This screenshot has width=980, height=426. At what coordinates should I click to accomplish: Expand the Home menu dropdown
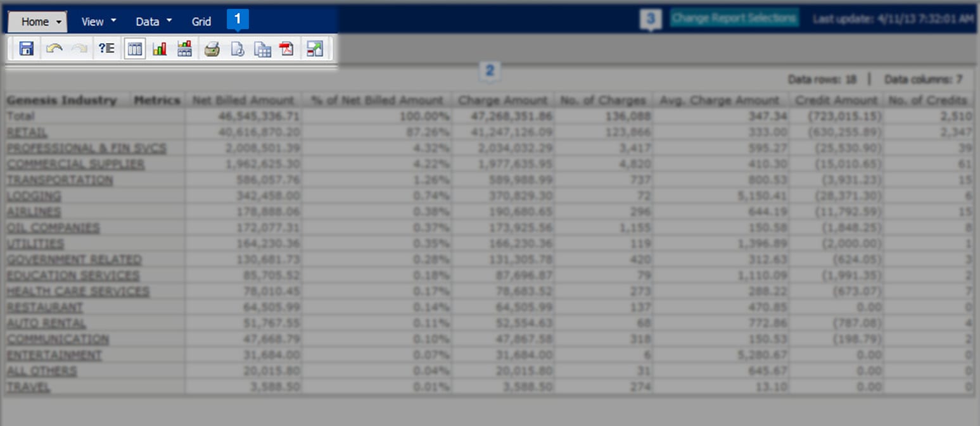[x=37, y=22]
